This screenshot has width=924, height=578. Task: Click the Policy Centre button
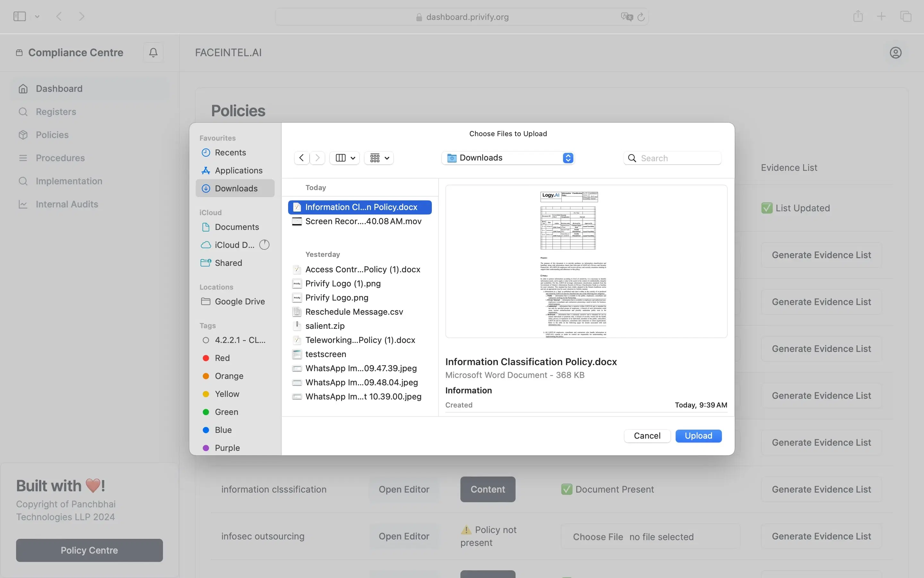click(89, 550)
